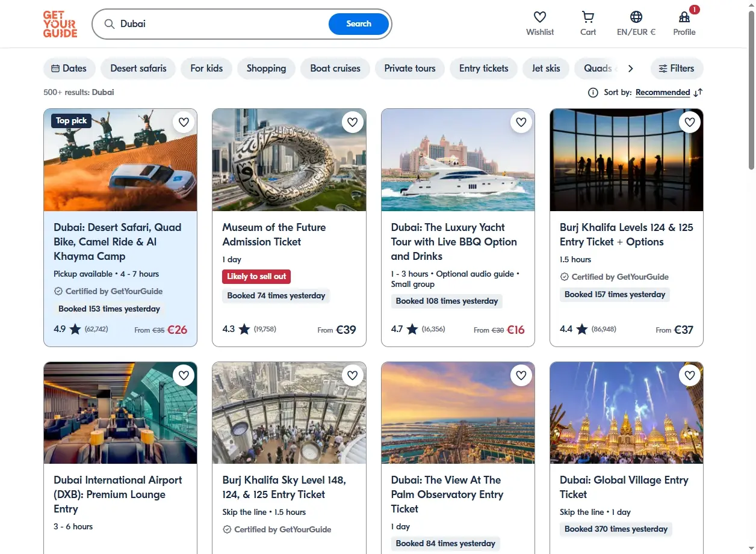Screen dimensions: 756x554
Task: Click the Likely to sell out badge
Action: pos(256,277)
